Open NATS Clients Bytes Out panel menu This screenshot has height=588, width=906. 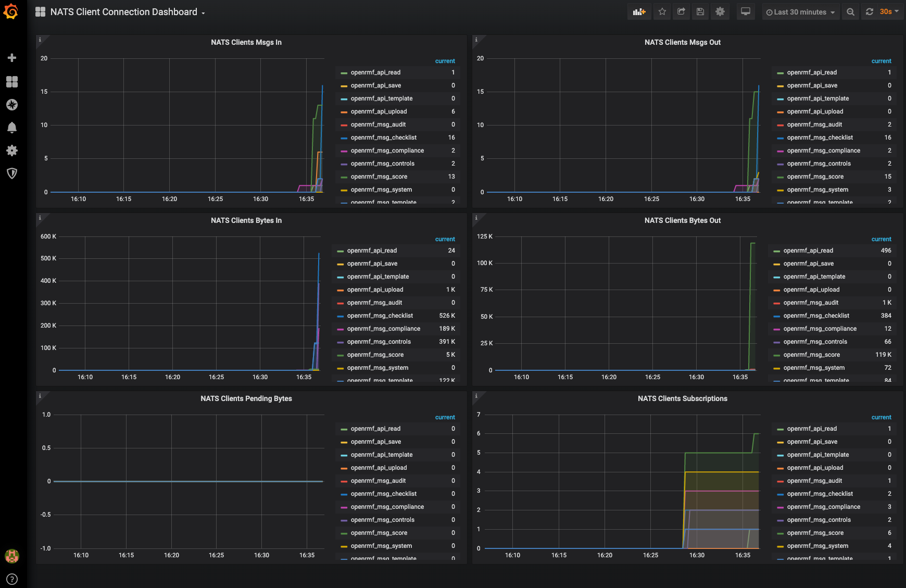[x=683, y=220]
